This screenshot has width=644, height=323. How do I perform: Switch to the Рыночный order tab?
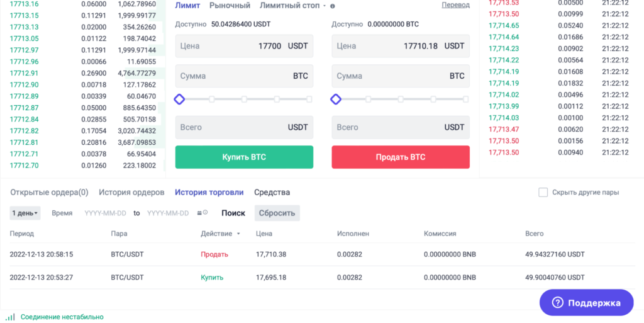pos(230,5)
